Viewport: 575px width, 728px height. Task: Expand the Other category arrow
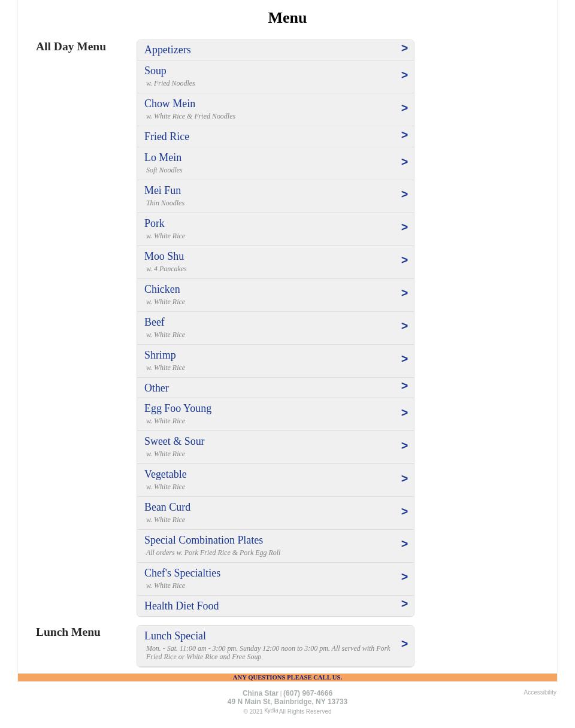point(404,386)
